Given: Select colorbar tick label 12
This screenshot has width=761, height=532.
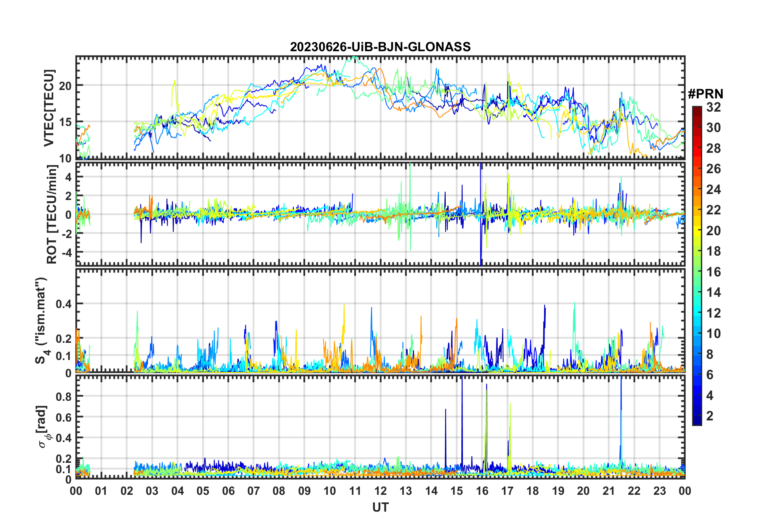Looking at the screenshot, I should 713,313.
